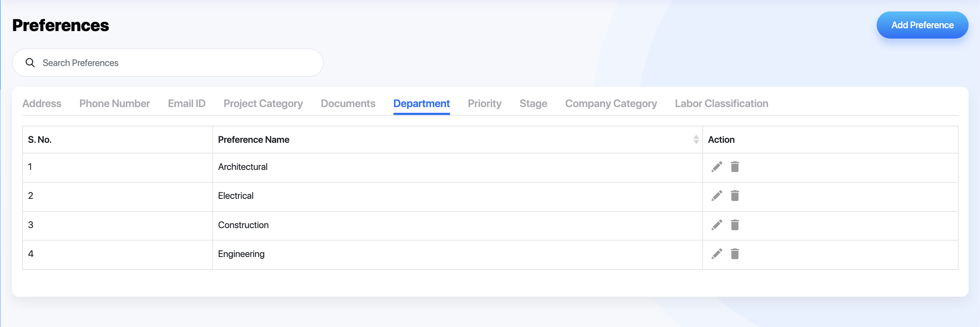Select the Department tab
Image resolution: width=980 pixels, height=327 pixels.
tap(421, 103)
